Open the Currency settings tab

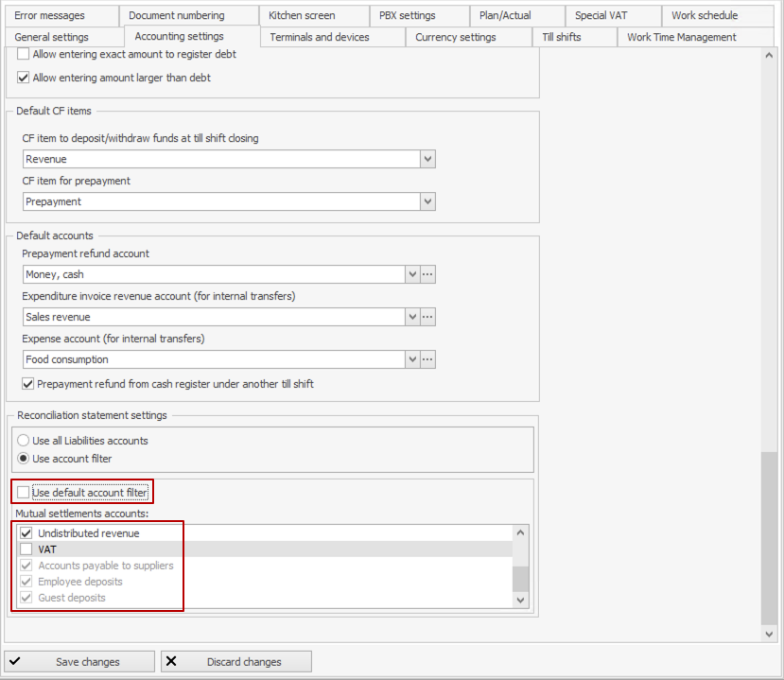point(455,37)
